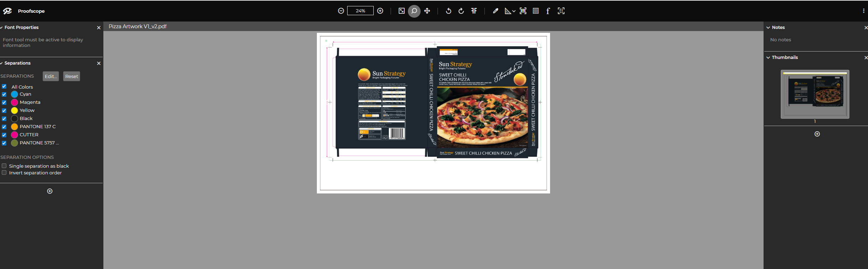Select the eyedropper densitometer tool
Screen dimensions: 868x269
(495, 11)
